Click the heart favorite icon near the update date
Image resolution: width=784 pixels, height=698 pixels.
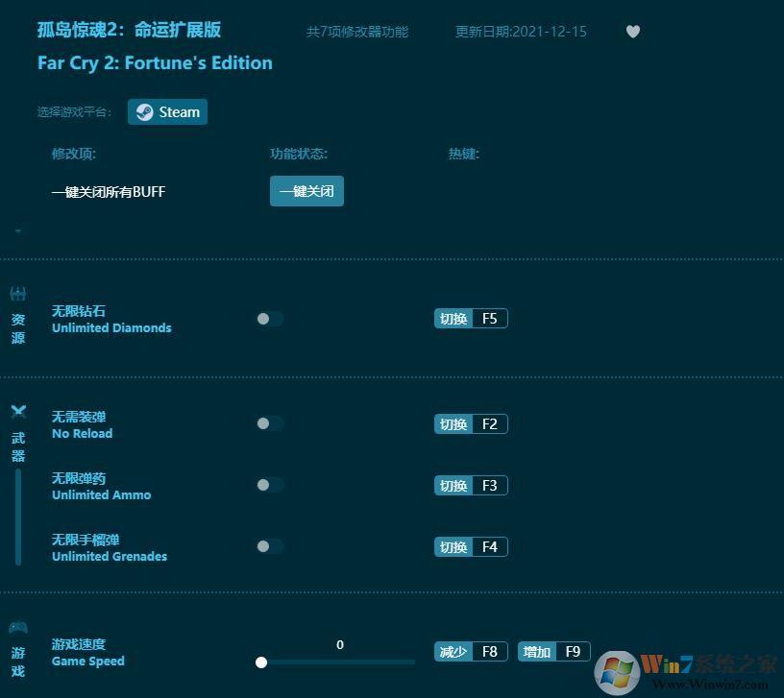tap(633, 32)
